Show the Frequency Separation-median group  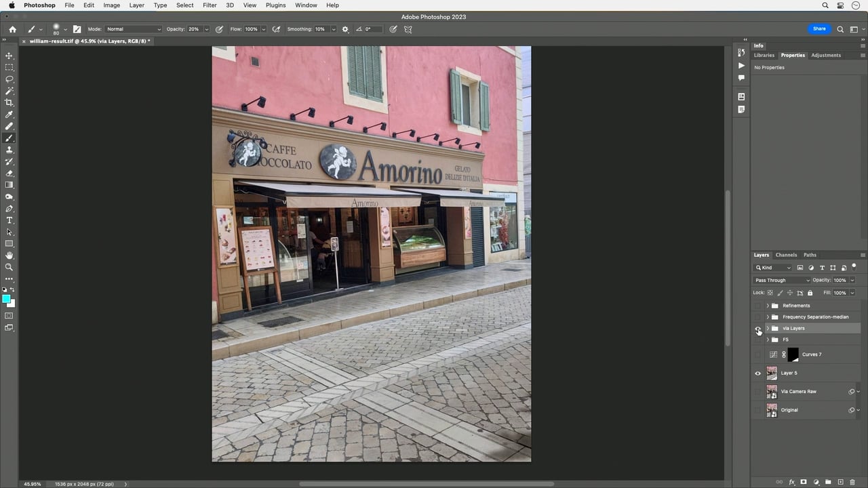(758, 317)
